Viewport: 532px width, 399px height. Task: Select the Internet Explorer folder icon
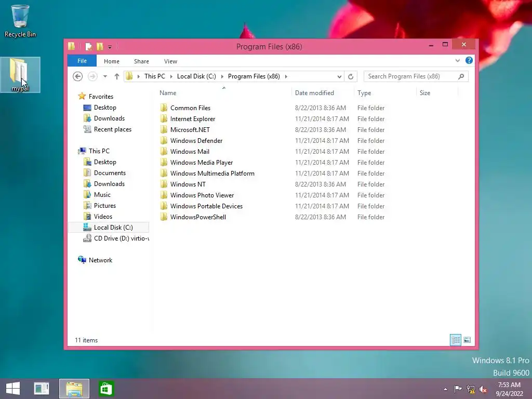coord(164,119)
